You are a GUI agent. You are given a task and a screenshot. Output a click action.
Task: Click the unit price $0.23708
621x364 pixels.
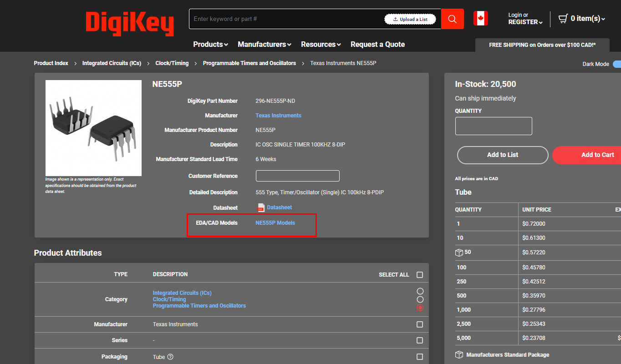(x=534, y=338)
